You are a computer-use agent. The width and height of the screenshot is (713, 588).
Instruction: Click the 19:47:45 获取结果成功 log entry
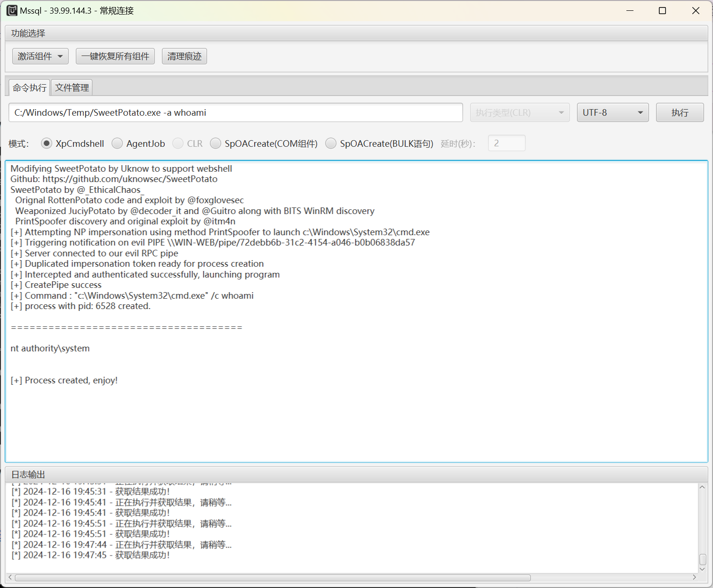90,555
